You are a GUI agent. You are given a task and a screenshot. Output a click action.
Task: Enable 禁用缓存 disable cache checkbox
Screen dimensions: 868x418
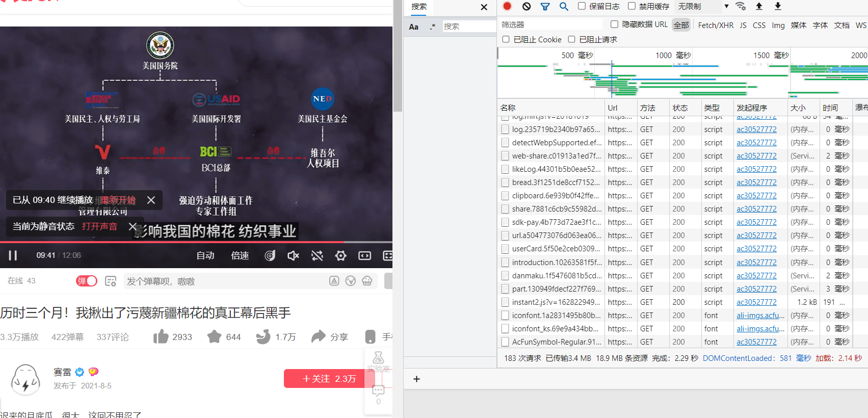632,6
